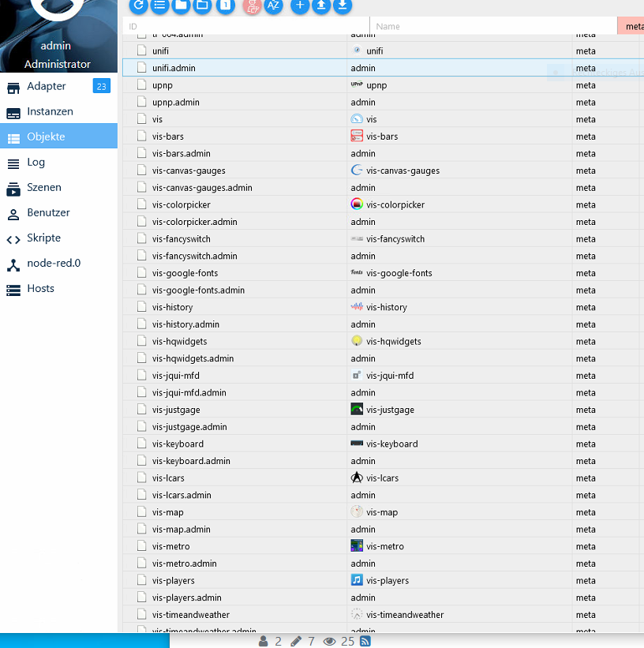Open node-red.0 in sidebar
The width and height of the screenshot is (644, 648).
58,263
